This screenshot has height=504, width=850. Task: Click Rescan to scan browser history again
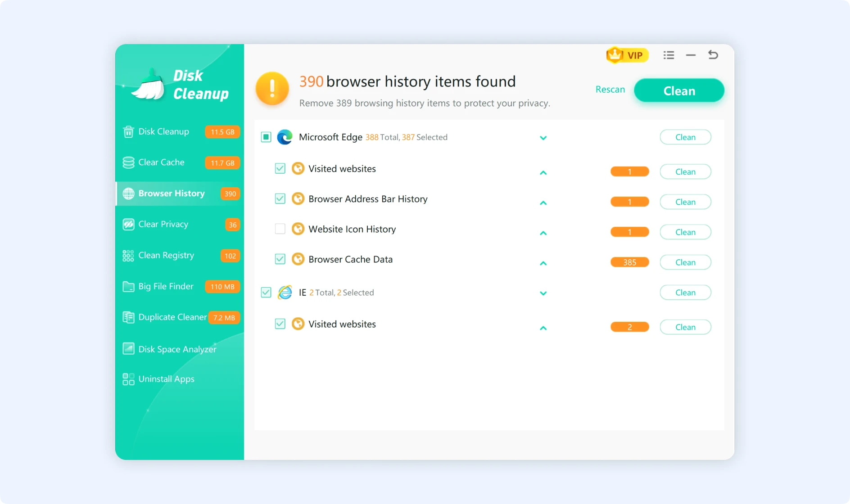(x=610, y=89)
